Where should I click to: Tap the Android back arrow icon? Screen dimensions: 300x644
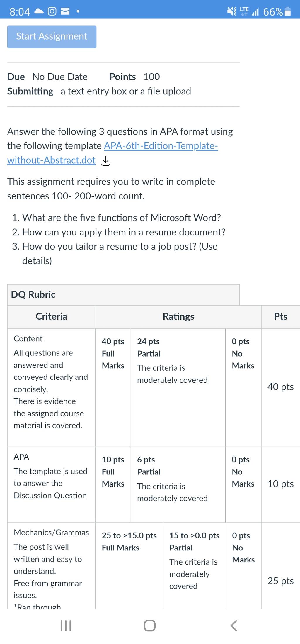233,626
